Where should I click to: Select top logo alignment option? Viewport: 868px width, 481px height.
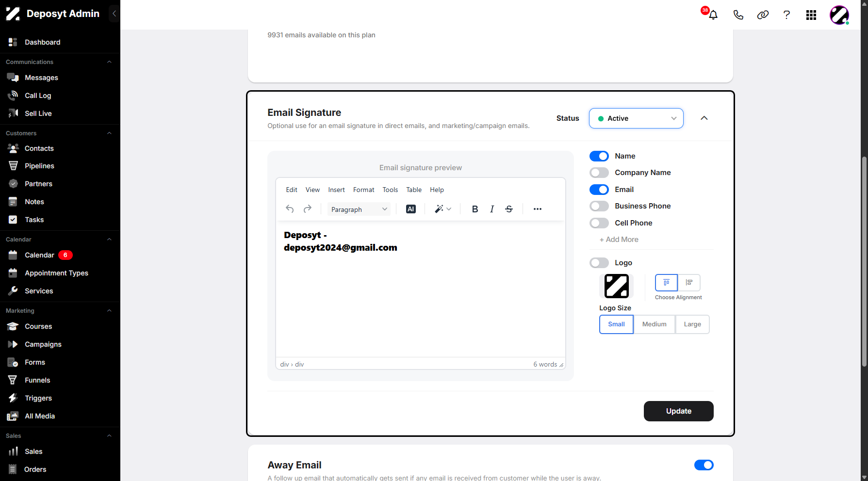(x=666, y=283)
